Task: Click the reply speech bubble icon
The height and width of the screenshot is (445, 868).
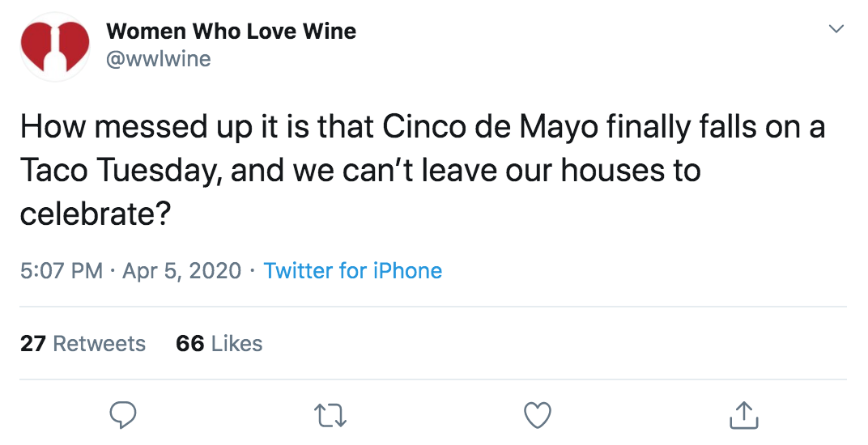Action: pyautogui.click(x=123, y=415)
